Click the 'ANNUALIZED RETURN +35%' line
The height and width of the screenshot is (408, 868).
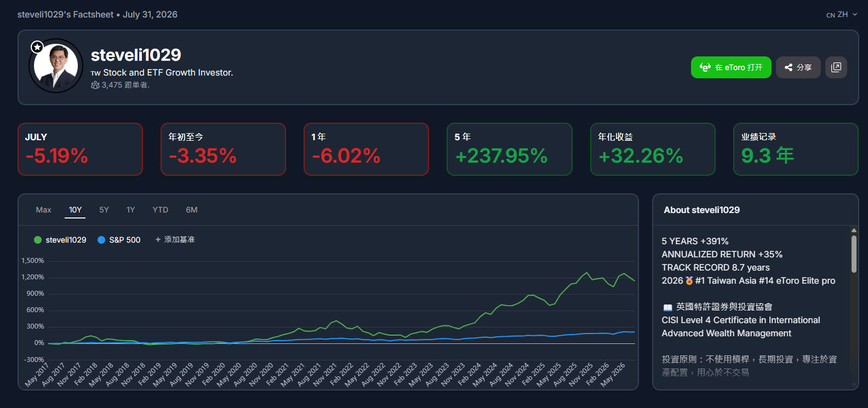pyautogui.click(x=722, y=255)
